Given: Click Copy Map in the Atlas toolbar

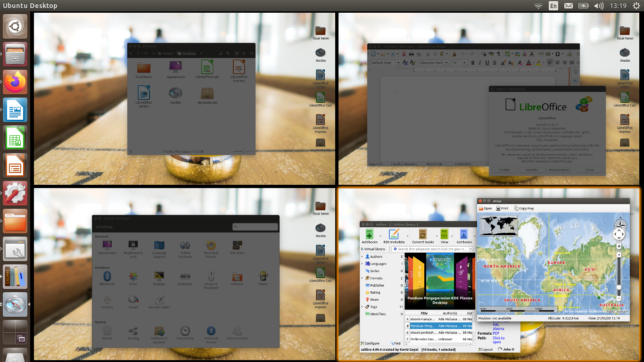Looking at the screenshot, I should (524, 208).
